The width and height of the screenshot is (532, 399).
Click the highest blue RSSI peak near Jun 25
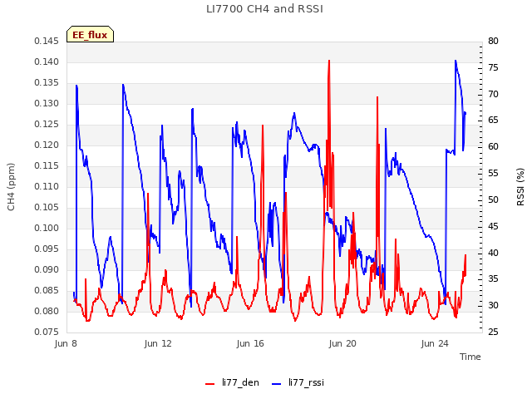click(456, 61)
